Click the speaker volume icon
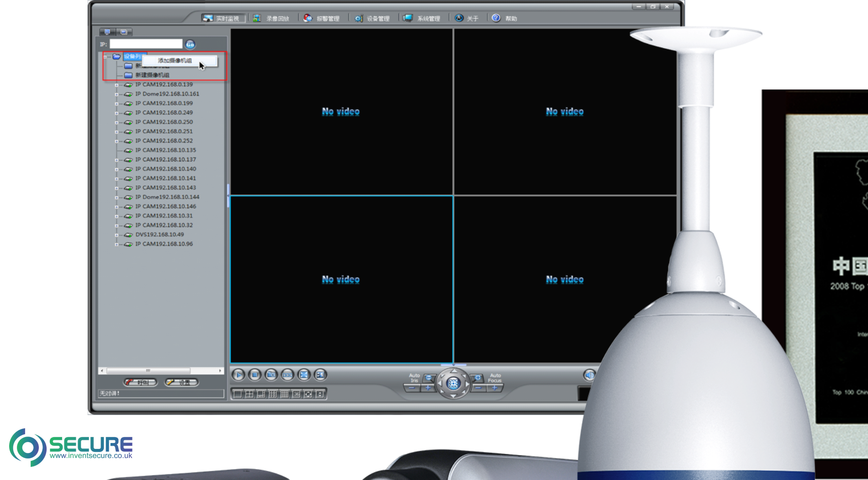This screenshot has width=868, height=480. (x=589, y=375)
